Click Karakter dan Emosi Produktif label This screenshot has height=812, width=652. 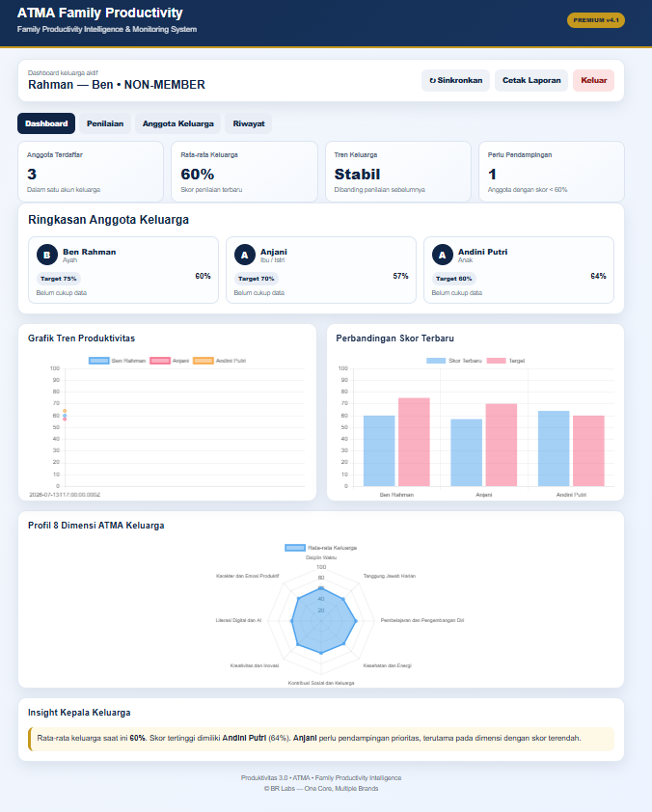(248, 576)
